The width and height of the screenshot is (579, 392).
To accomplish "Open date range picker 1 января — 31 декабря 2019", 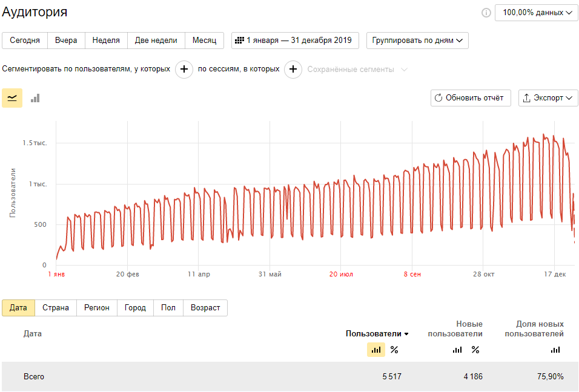I will coord(295,41).
